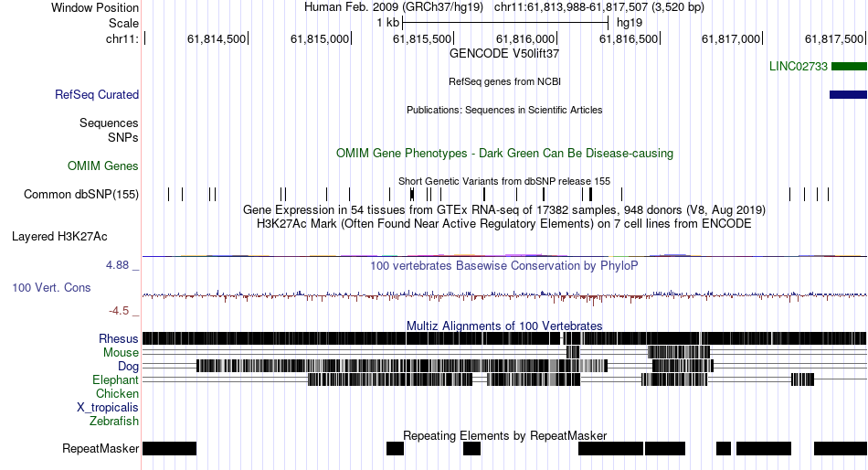Image resolution: width=868 pixels, height=470 pixels.
Task: Click the H3K27Ac Mark ENCODE track title
Action: pyautogui.click(x=504, y=224)
